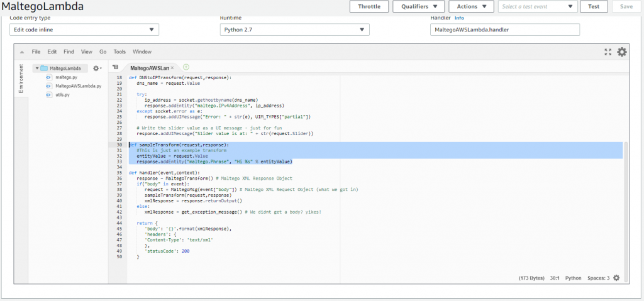Click the maltego.py file icon
The height and width of the screenshot is (301, 644).
click(x=49, y=77)
